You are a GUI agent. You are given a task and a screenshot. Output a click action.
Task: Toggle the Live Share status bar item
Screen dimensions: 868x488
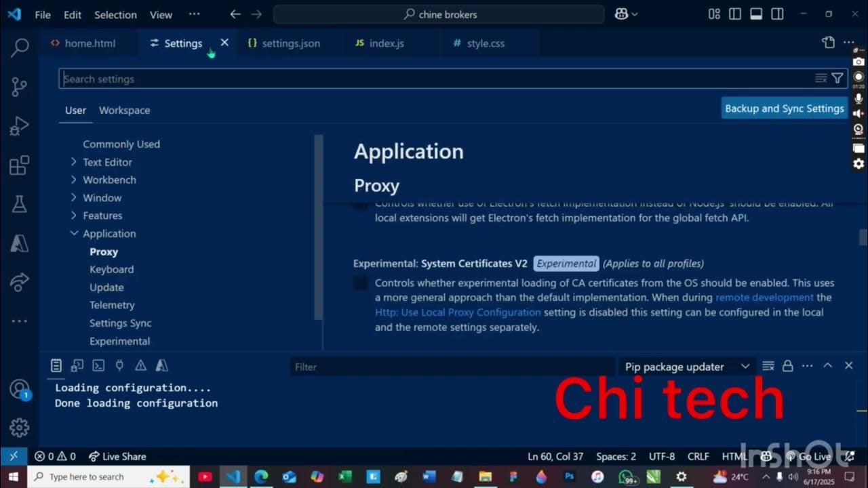(117, 456)
